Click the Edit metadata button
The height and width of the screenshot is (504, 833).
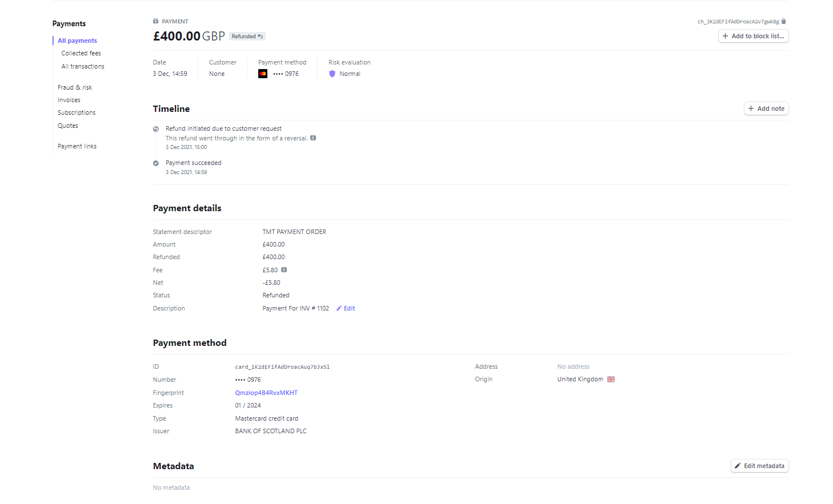tap(759, 466)
